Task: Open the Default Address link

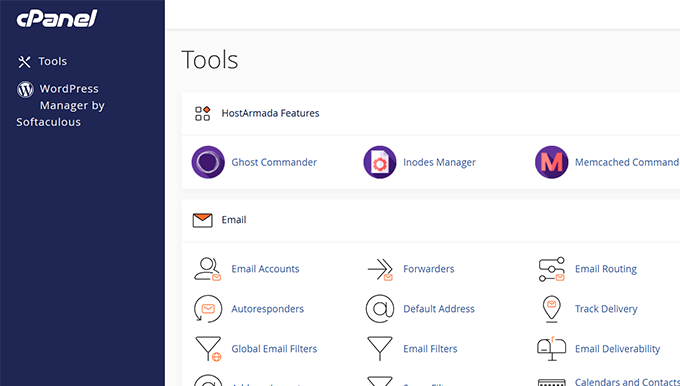Action: (x=439, y=309)
